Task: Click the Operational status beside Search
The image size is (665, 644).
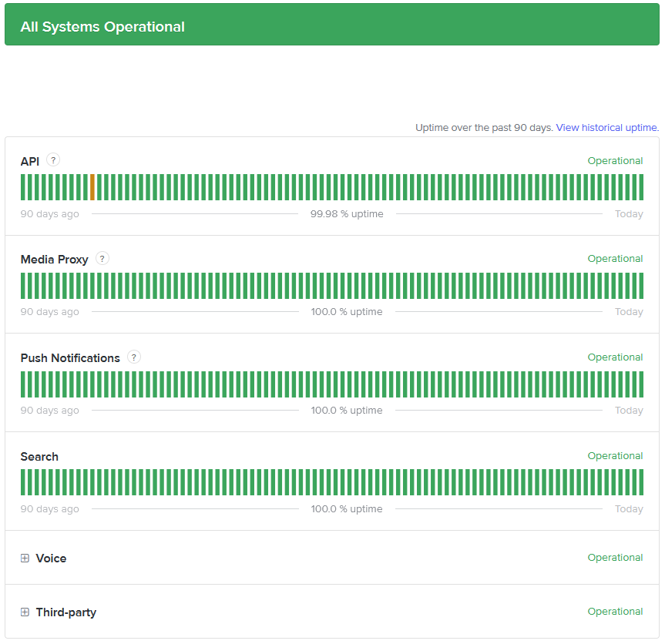Action: pos(615,456)
